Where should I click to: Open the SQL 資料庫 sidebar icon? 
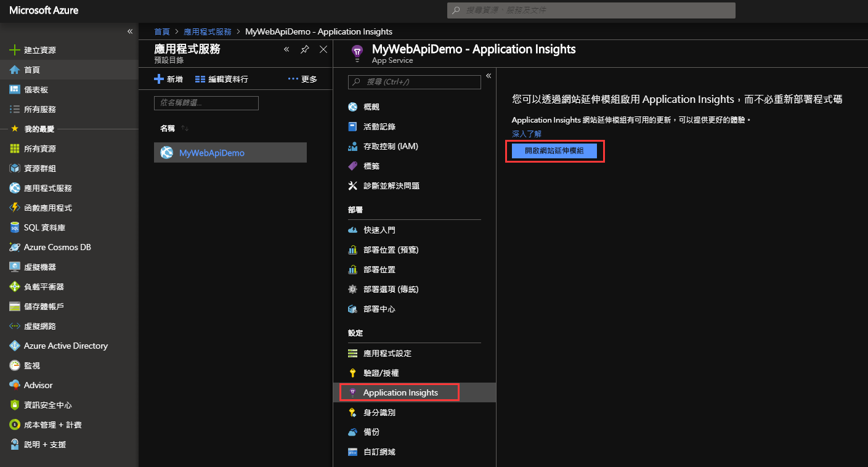click(15, 227)
